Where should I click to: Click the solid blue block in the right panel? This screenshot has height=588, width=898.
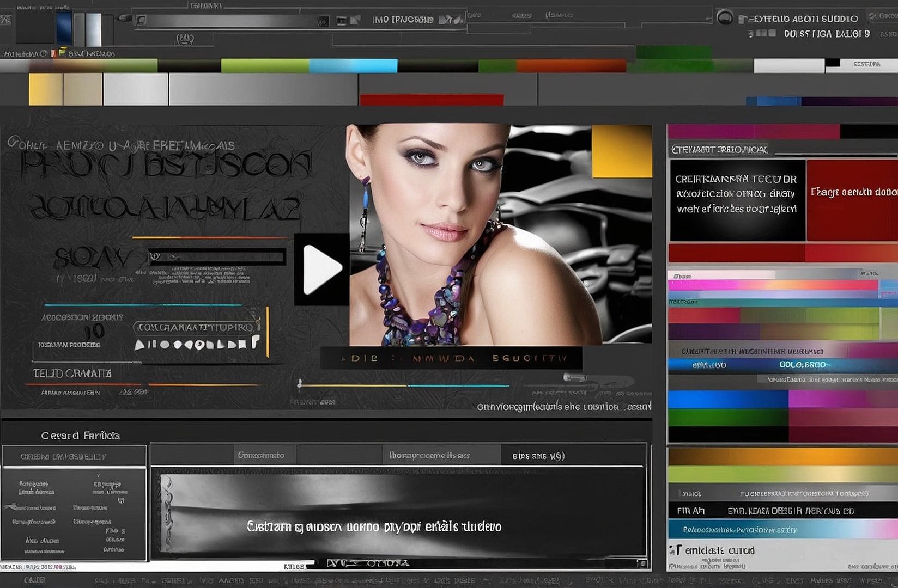point(728,399)
